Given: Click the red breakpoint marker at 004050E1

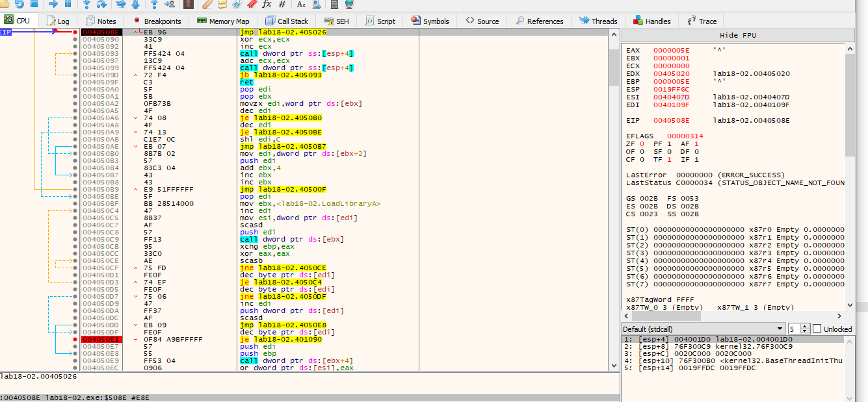Looking at the screenshot, I should (75, 339).
